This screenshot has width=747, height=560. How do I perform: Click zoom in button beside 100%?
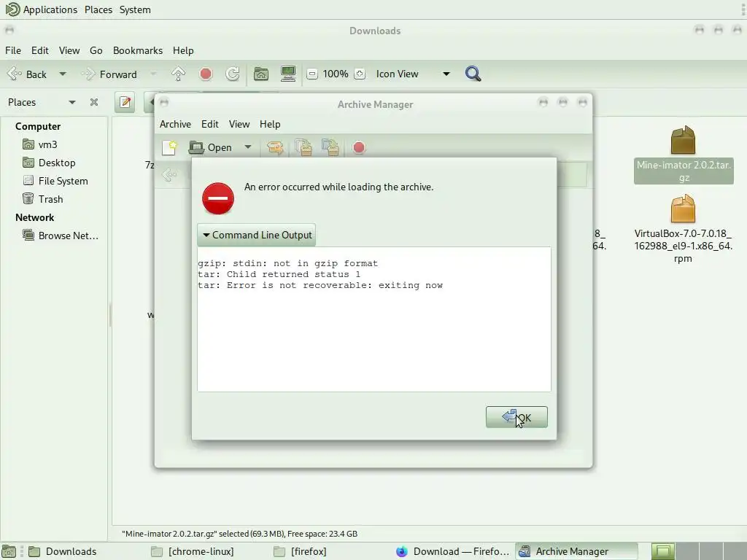(360, 74)
